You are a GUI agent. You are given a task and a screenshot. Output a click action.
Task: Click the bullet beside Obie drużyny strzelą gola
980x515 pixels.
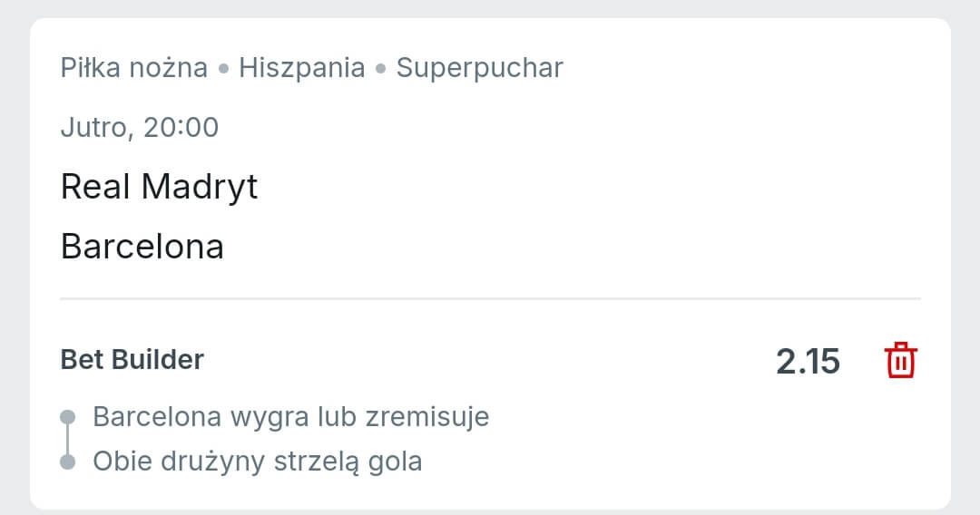click(x=67, y=462)
